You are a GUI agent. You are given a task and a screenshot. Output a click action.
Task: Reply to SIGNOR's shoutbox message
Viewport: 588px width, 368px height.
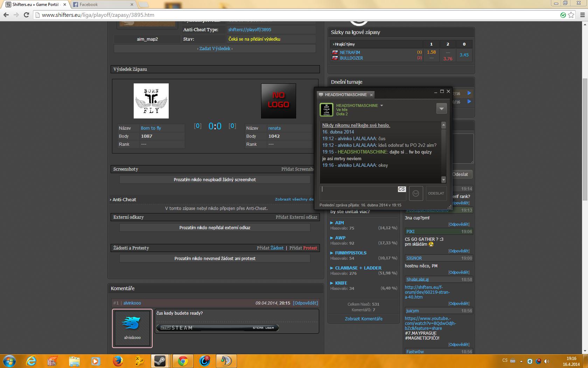pos(459,272)
